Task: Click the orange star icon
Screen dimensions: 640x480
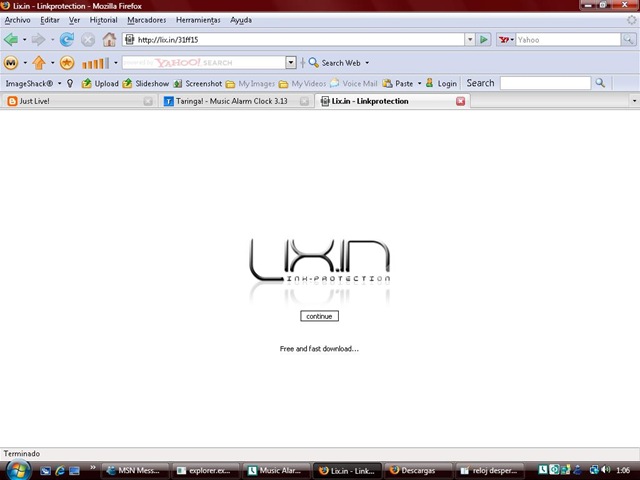Action: click(67, 63)
